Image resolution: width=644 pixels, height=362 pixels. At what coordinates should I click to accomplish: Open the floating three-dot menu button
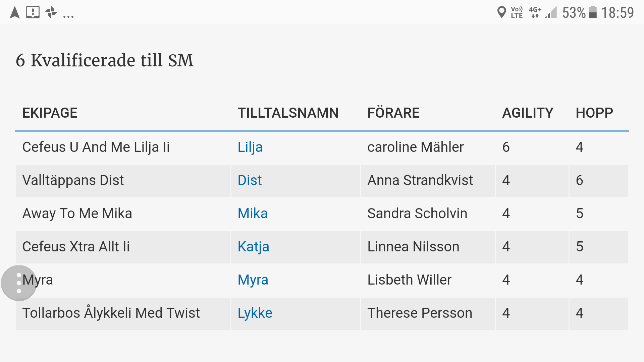[19, 283]
